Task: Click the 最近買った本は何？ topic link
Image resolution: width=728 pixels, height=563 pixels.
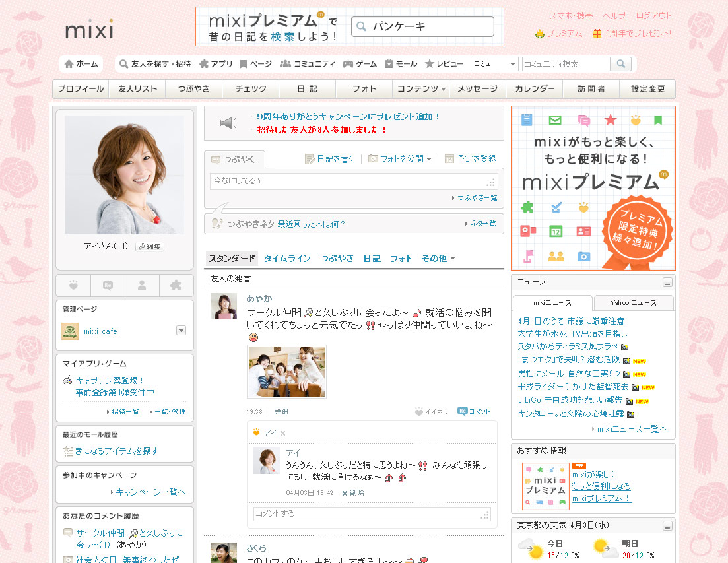Action: tap(312, 224)
